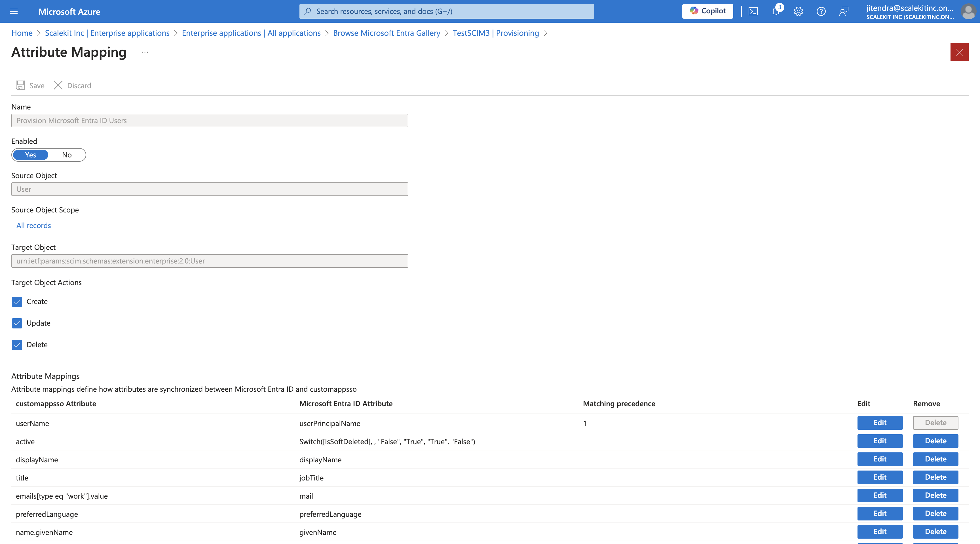Click the userPrincipalName cell
This screenshot has height=544, width=980.
pos(330,423)
